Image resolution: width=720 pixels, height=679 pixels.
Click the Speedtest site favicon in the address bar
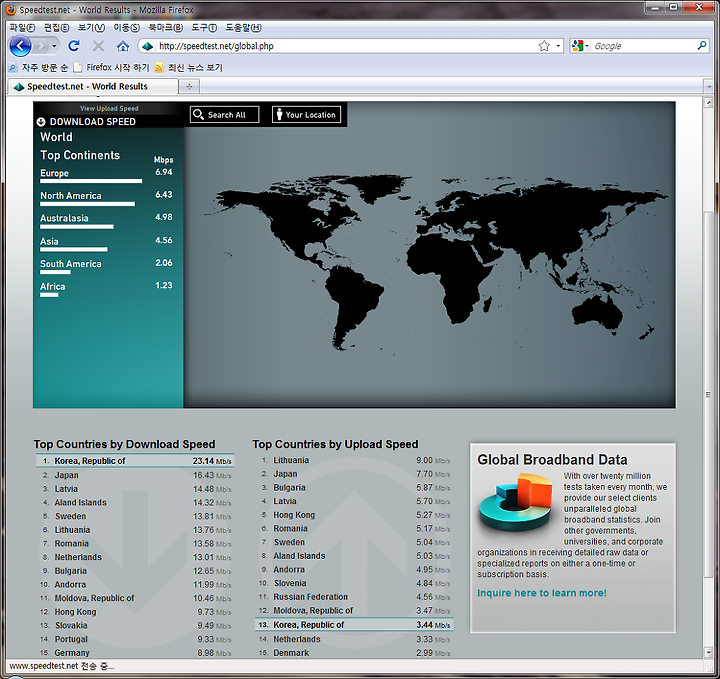click(x=147, y=46)
